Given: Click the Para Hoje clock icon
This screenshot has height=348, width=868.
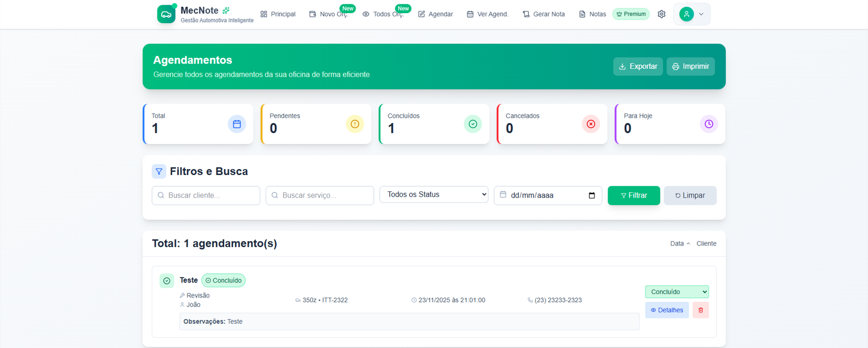Looking at the screenshot, I should point(708,124).
